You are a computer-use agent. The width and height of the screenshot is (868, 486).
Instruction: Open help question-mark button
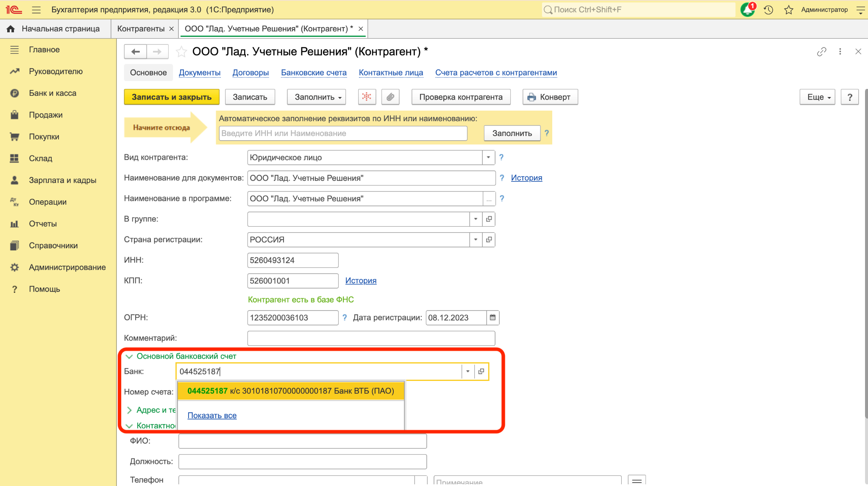point(850,97)
